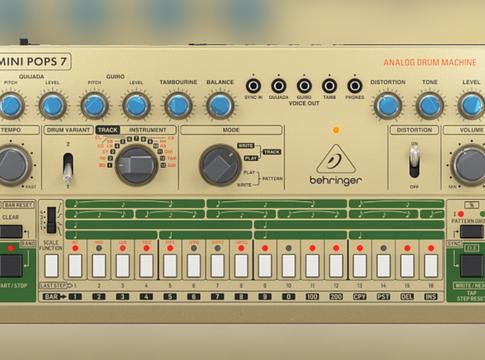Image resolution: width=485 pixels, height=360 pixels.
Task: Click the WRITE track mode label
Action: [x=246, y=146]
